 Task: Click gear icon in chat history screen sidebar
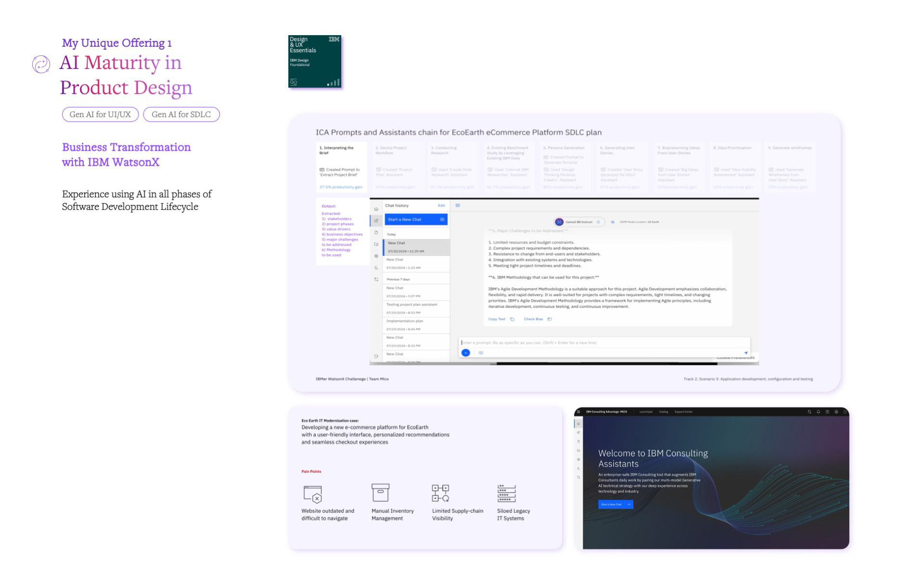(x=376, y=256)
